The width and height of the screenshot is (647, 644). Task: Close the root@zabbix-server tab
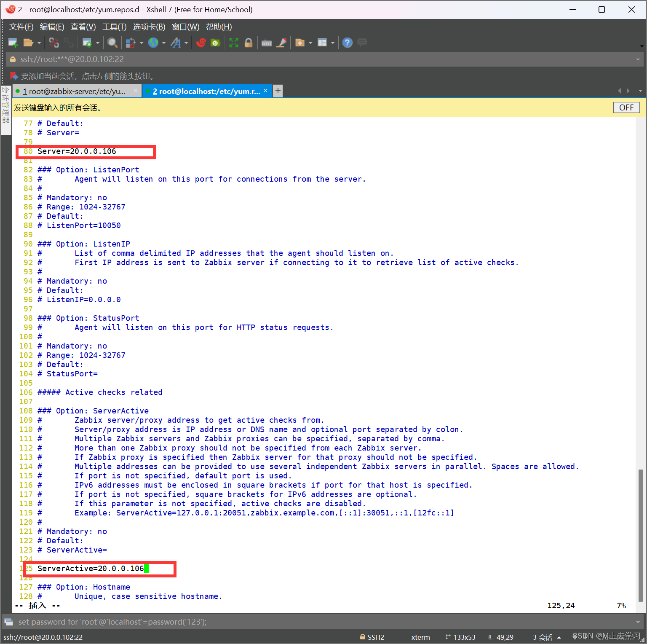click(x=135, y=91)
